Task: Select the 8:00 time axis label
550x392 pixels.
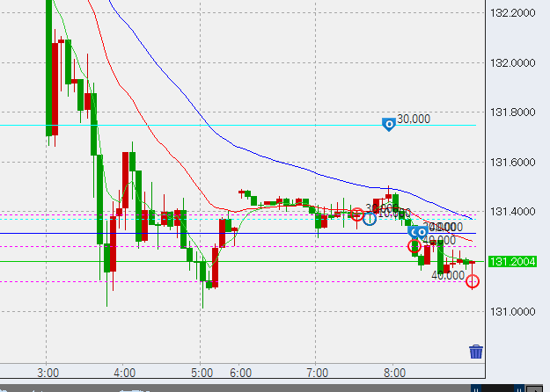Action: [394, 372]
